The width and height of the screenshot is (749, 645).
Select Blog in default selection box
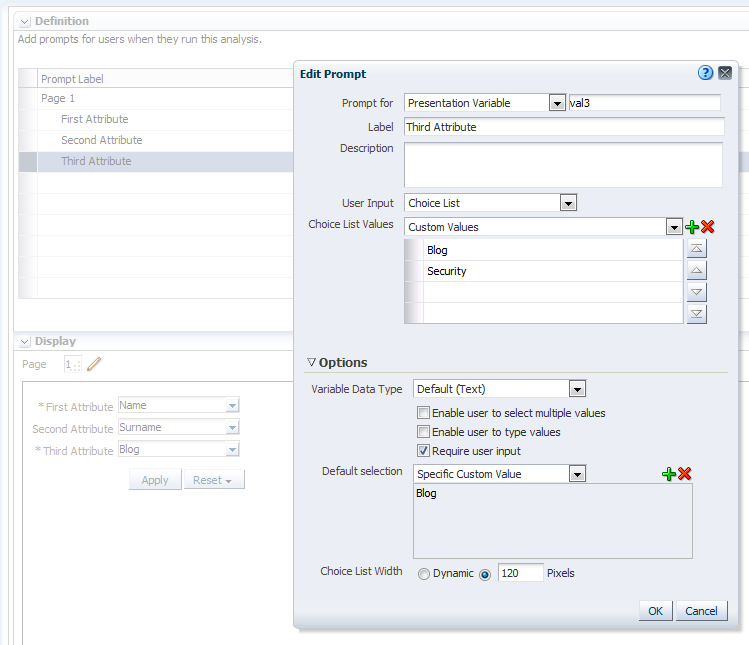426,493
